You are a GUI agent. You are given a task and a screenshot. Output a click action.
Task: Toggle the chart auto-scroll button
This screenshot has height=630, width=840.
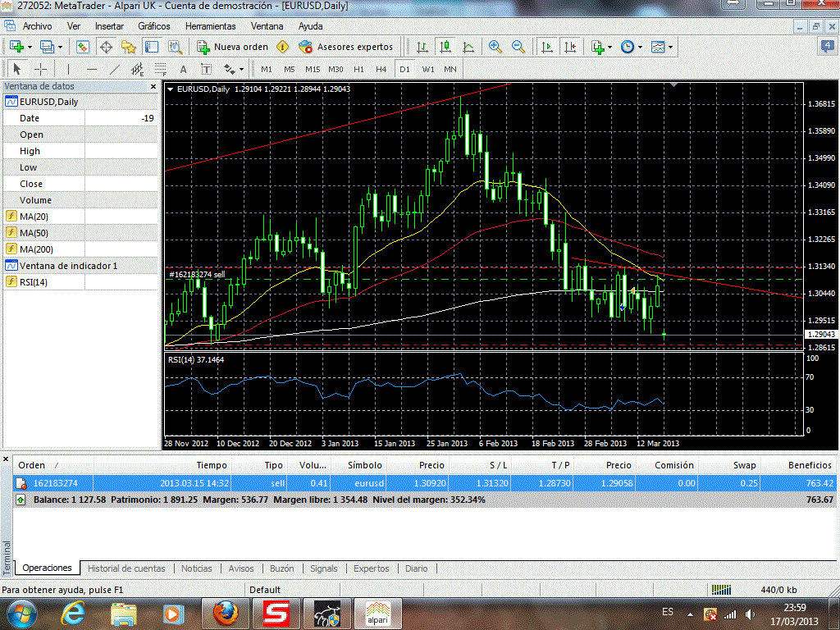pos(546,47)
